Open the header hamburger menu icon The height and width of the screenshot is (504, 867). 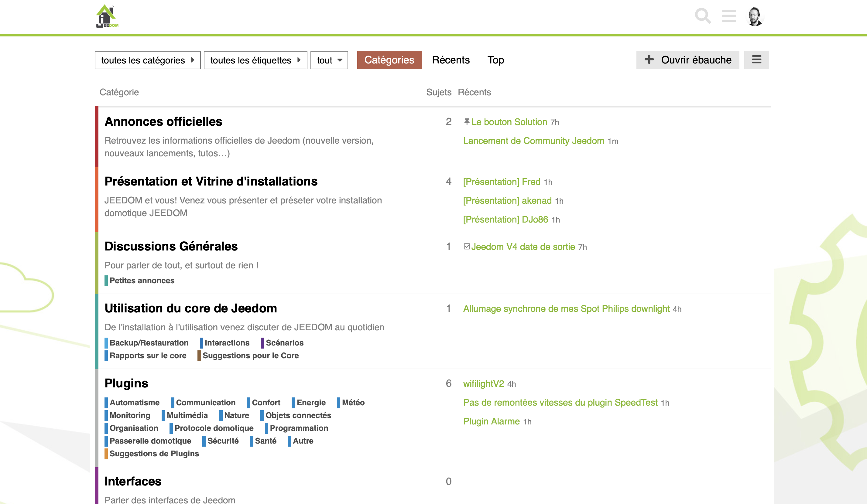pyautogui.click(x=729, y=16)
